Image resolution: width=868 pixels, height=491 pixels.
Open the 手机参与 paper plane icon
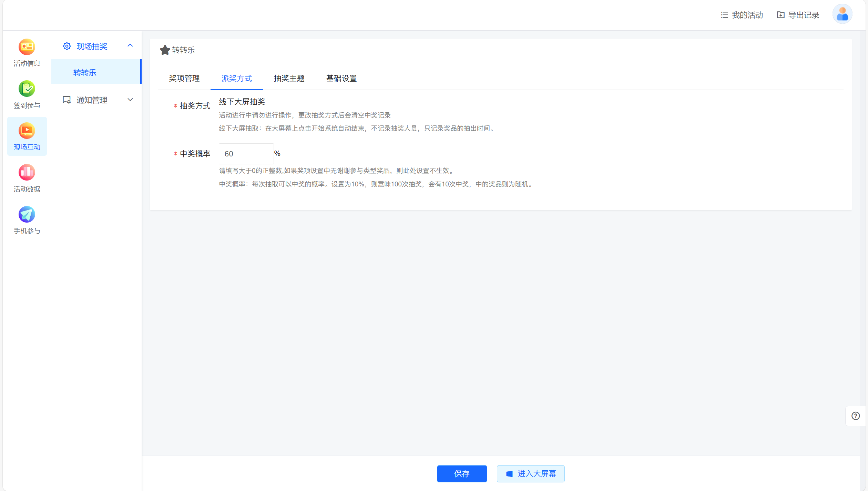[27, 215]
